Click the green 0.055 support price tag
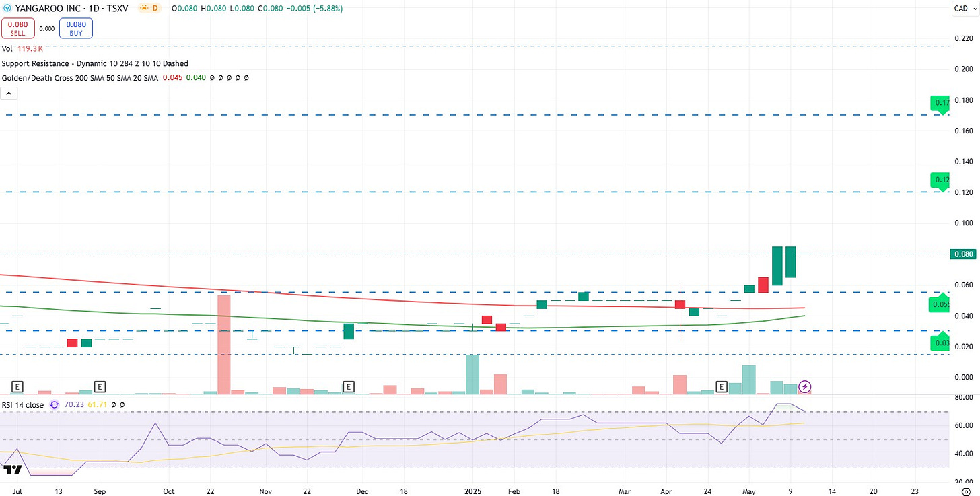This screenshot has height=496, width=980. (x=940, y=305)
